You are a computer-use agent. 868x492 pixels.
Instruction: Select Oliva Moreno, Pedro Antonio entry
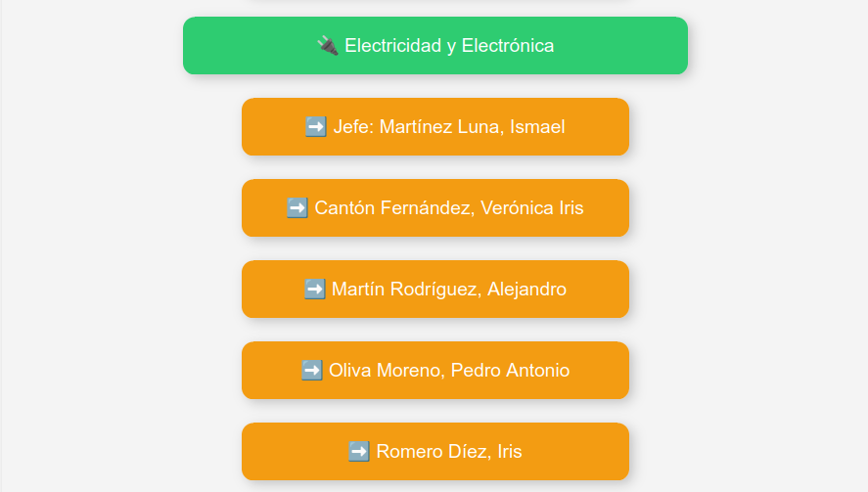pos(435,371)
